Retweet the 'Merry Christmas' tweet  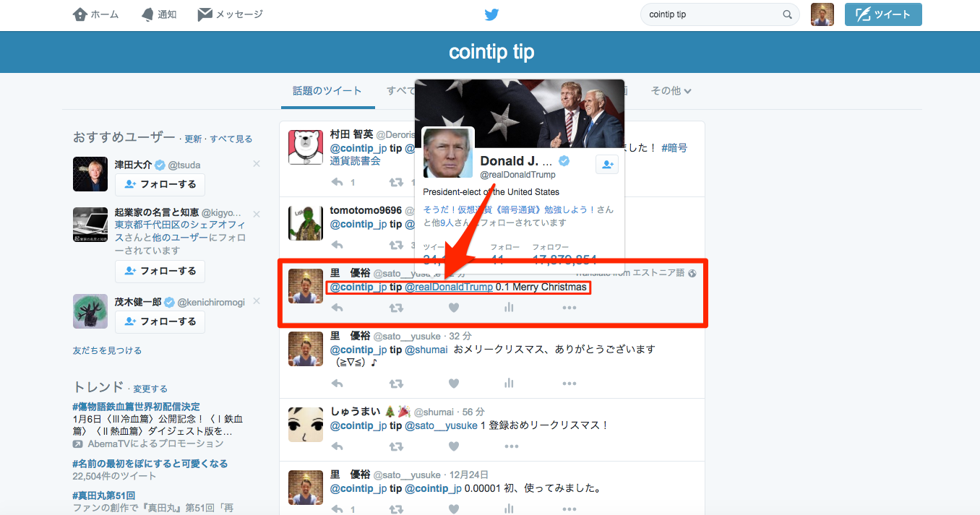tap(396, 308)
